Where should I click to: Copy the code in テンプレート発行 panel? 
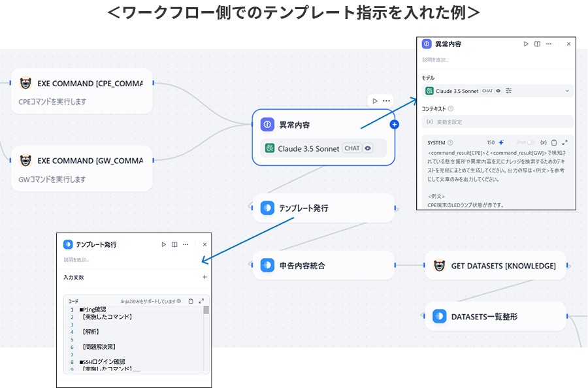click(x=190, y=301)
